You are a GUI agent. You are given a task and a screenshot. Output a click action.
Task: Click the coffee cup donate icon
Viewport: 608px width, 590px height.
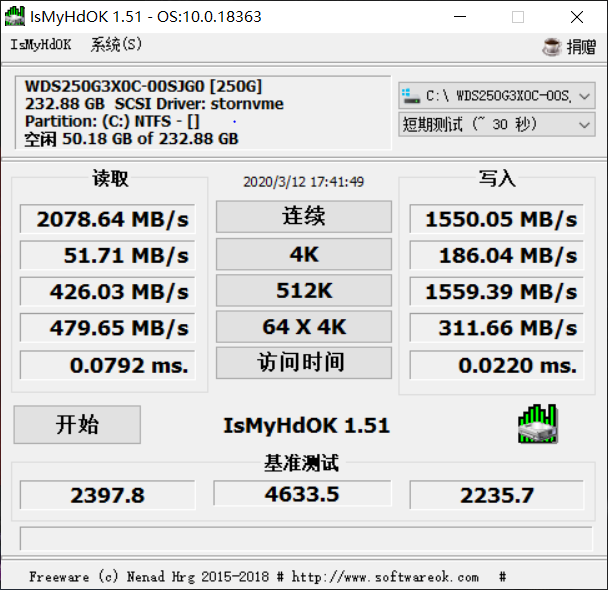point(551,46)
